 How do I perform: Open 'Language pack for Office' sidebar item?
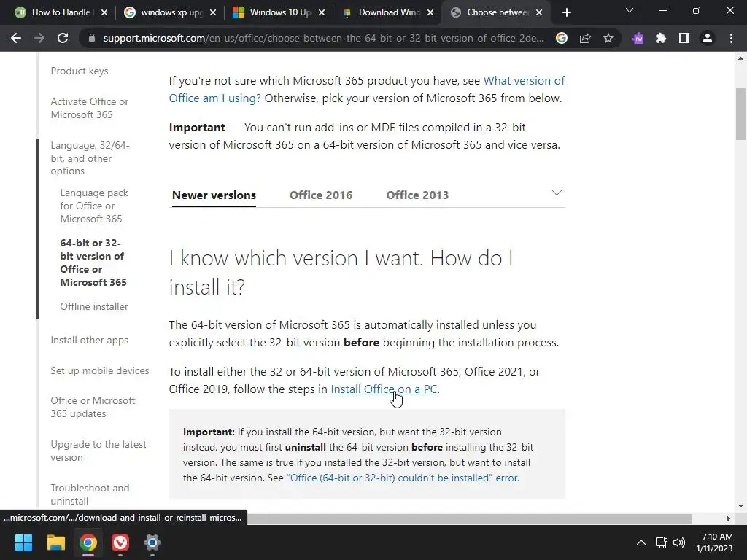pyautogui.click(x=94, y=206)
